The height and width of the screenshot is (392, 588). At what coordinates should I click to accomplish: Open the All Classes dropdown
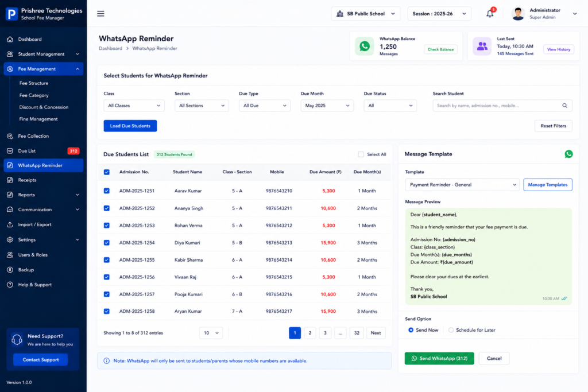click(134, 106)
